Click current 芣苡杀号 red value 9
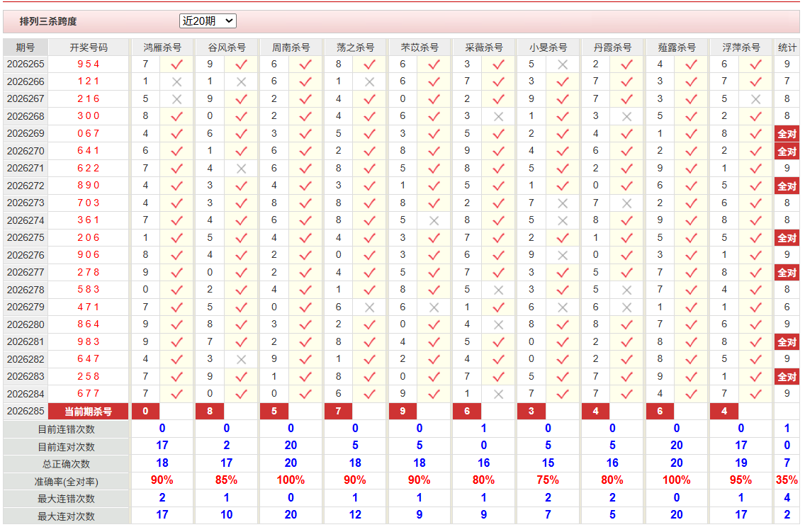 pyautogui.click(x=402, y=411)
